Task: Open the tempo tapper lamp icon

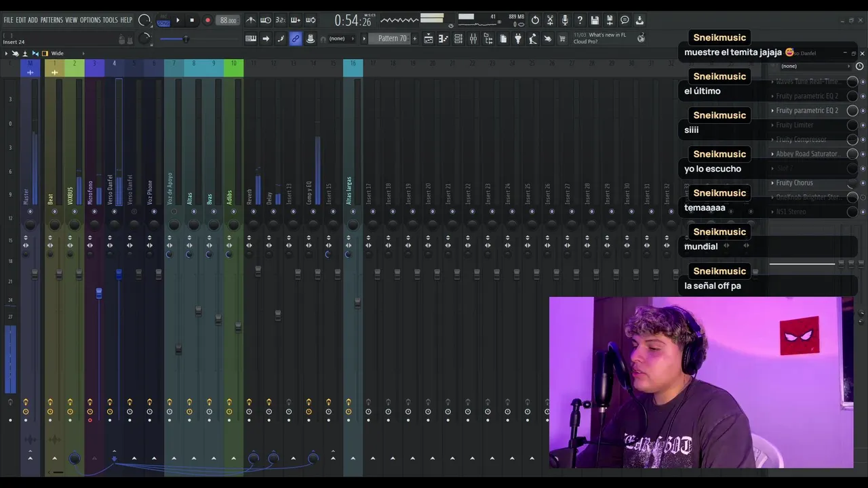Action: [x=533, y=39]
